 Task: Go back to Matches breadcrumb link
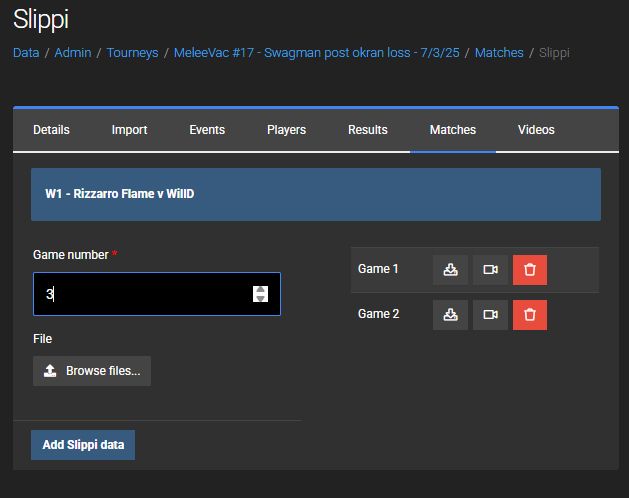[x=499, y=53]
